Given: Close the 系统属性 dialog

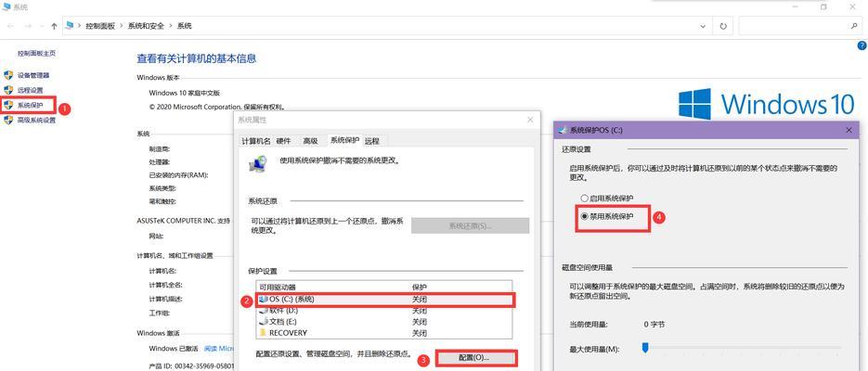Looking at the screenshot, I should pyautogui.click(x=530, y=120).
